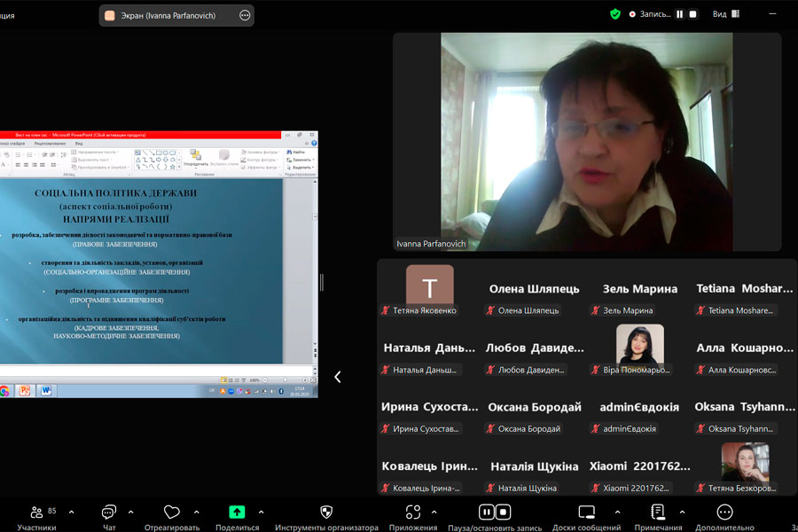Viewport: 798px width, 532px height.
Task: Select the Олена Шляпець participant tile
Action: tap(535, 289)
